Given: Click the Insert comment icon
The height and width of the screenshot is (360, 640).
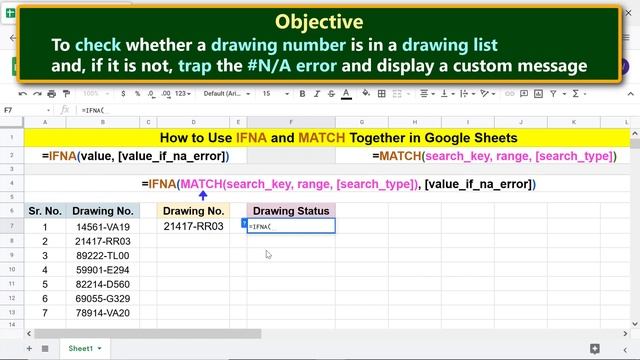Looking at the screenshot, I should 524,94.
